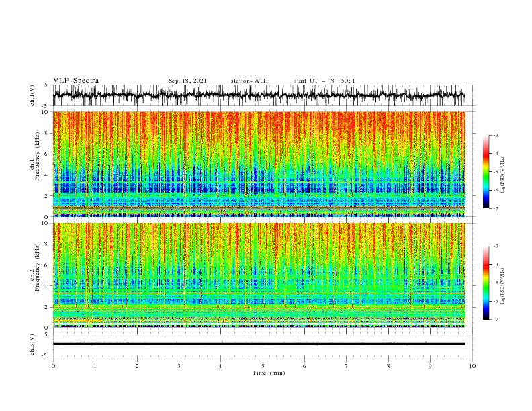Click the time axis tick label '9'
532x411 pixels.
click(430, 366)
